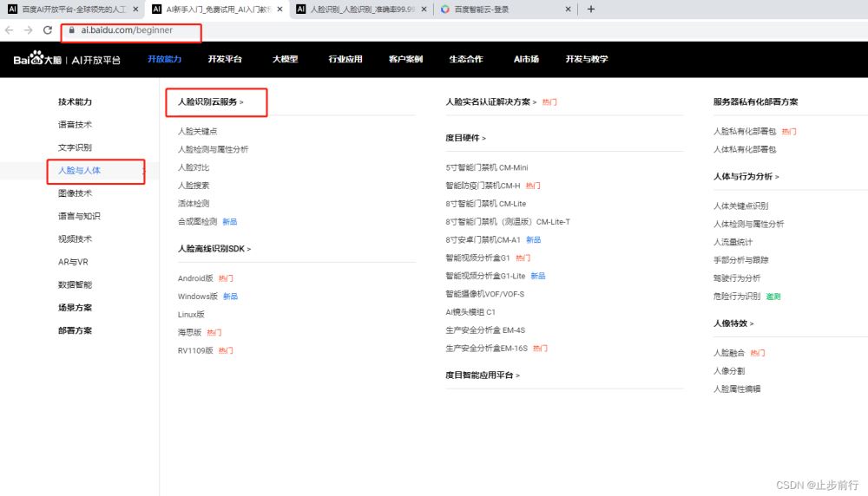The image size is (868, 496).
Task: Open the 合成图检测 link
Action: coord(198,222)
